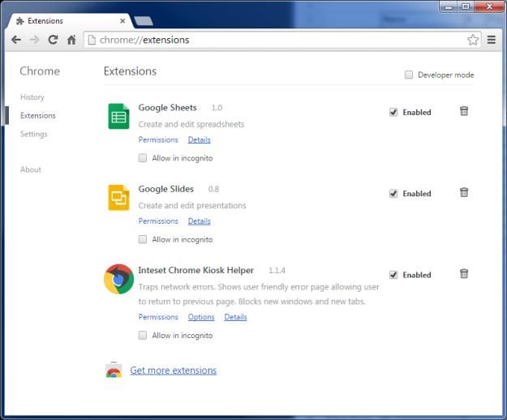Image resolution: width=507 pixels, height=420 pixels.
Task: Select Extensions in the sidebar
Action: click(x=38, y=115)
